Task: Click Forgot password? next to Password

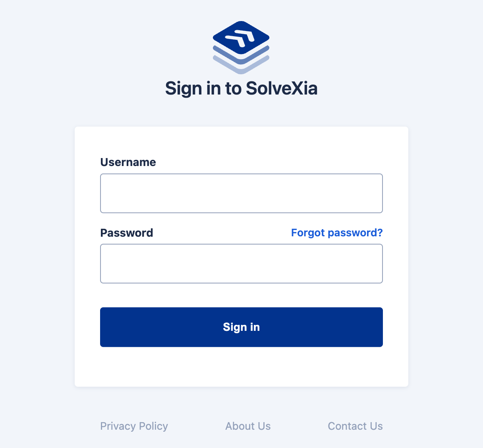Action: [336, 233]
